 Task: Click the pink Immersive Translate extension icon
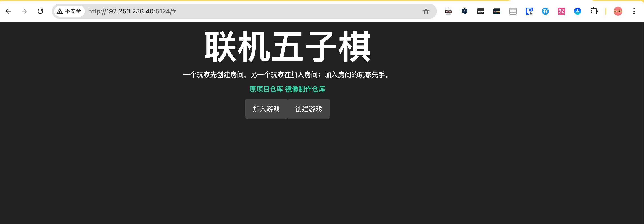tap(561, 11)
